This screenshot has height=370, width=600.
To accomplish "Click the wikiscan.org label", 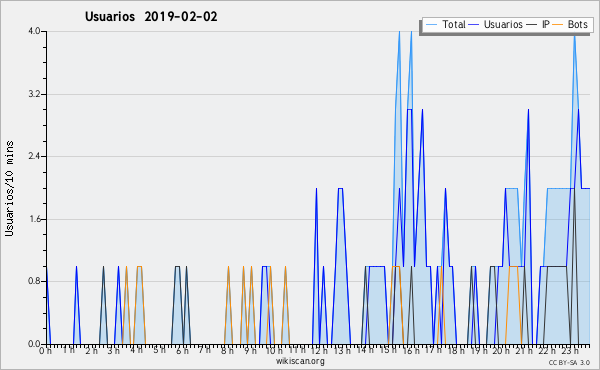I will (x=300, y=361).
